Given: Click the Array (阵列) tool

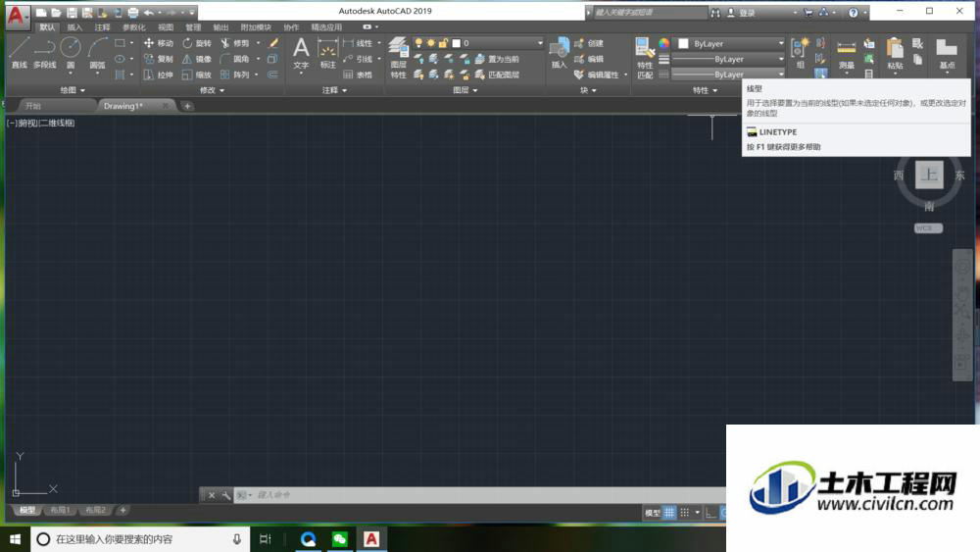Looking at the screenshot, I should click(235, 75).
